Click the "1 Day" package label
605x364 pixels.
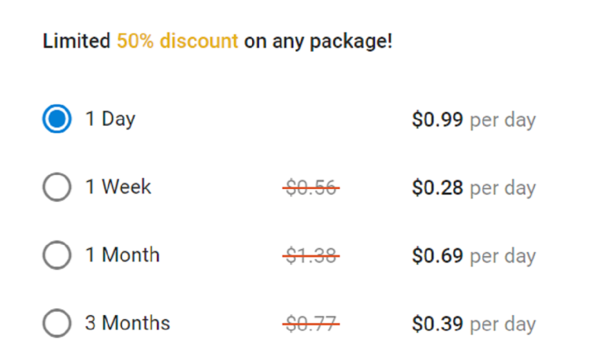[x=110, y=120]
